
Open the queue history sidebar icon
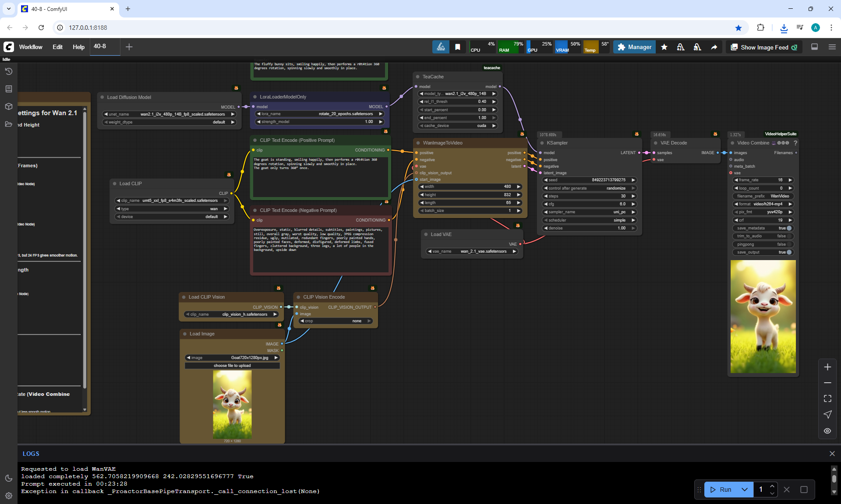(x=8, y=71)
